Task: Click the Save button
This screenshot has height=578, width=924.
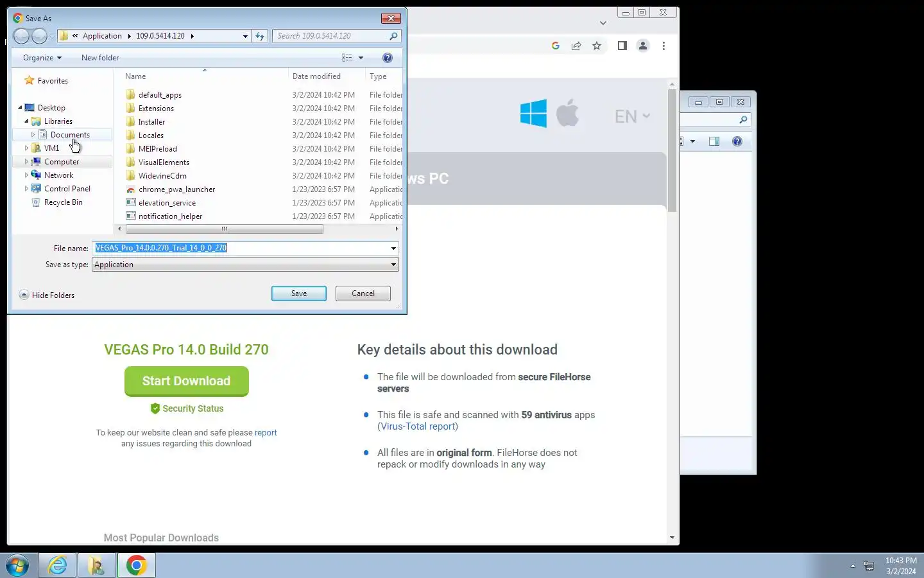Action: click(299, 293)
